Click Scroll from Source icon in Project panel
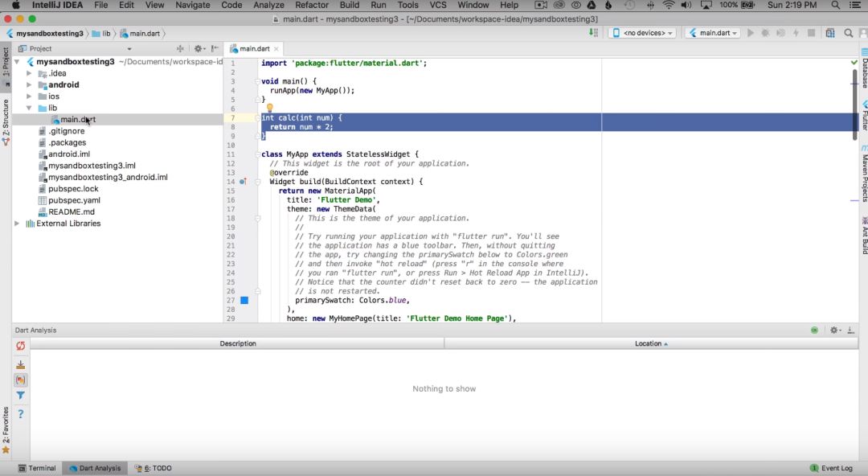The image size is (868, 476). click(x=180, y=49)
